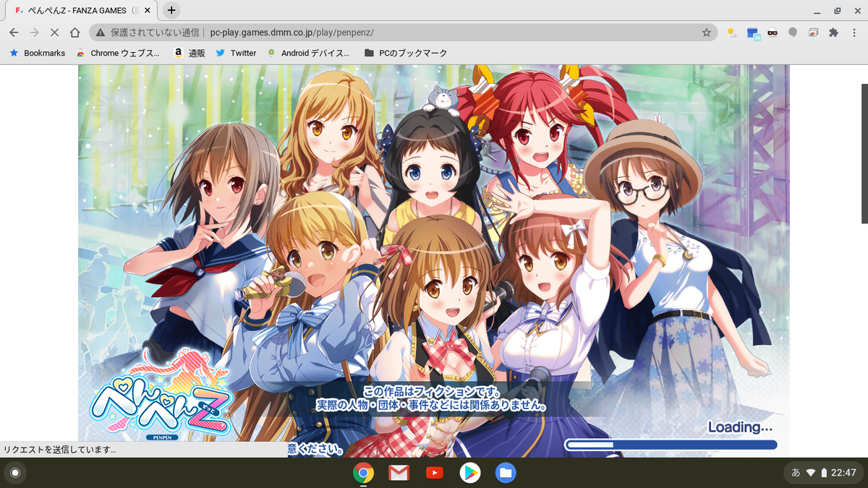
Task: Click the ぺんぺんZ game logo
Action: coord(161,395)
